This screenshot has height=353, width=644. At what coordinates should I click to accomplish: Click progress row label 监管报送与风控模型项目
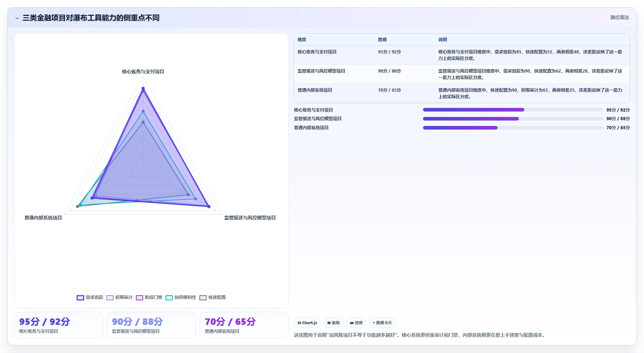tap(318, 119)
